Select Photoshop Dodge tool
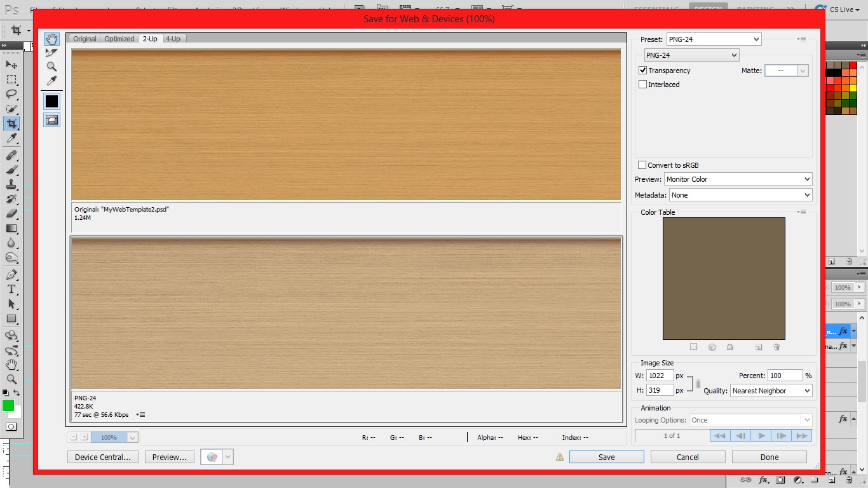 (11, 257)
